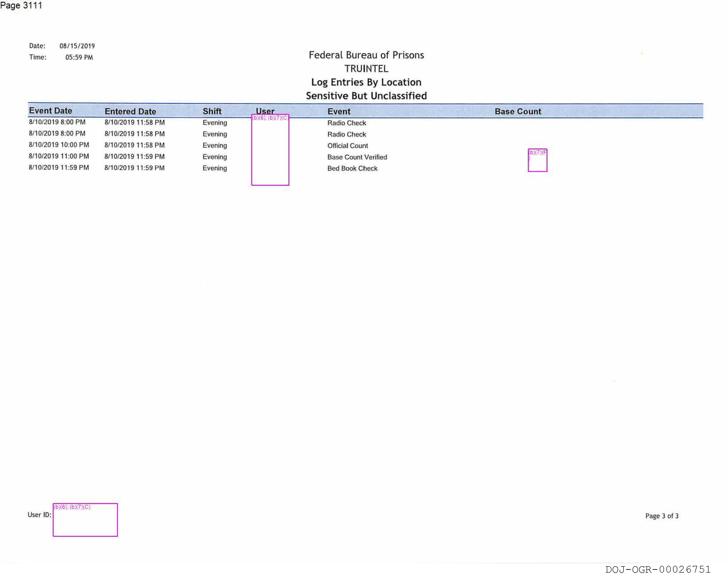
Task: Click the Shift column header
Action: 212,111
